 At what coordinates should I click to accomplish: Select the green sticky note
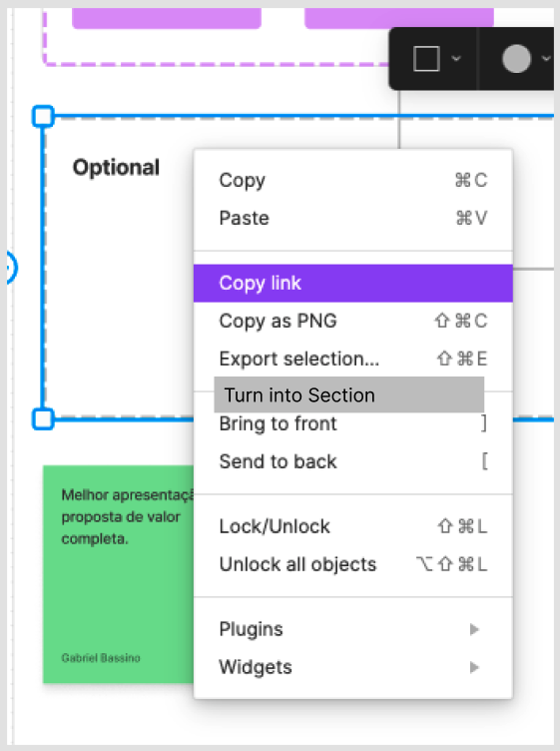(x=118, y=574)
